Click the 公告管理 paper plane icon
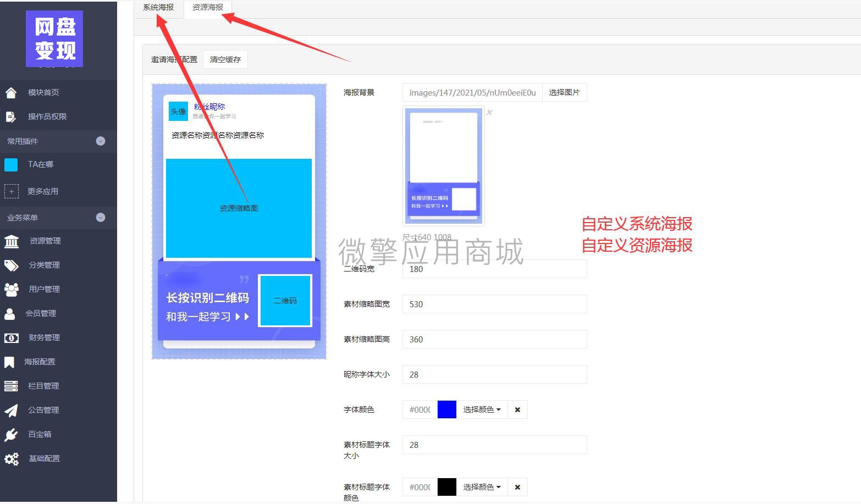Screen dimensions: 861x504 11,410
